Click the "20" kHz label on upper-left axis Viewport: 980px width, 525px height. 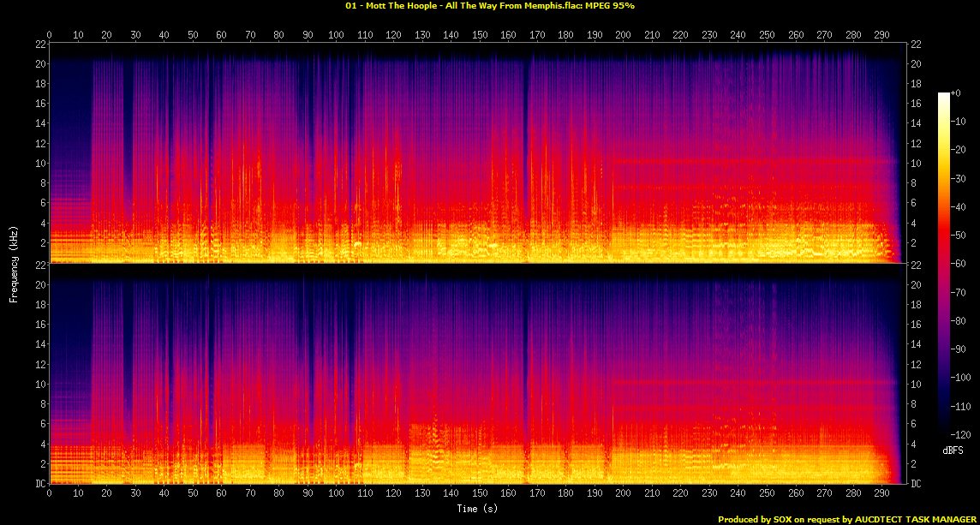pos(39,63)
